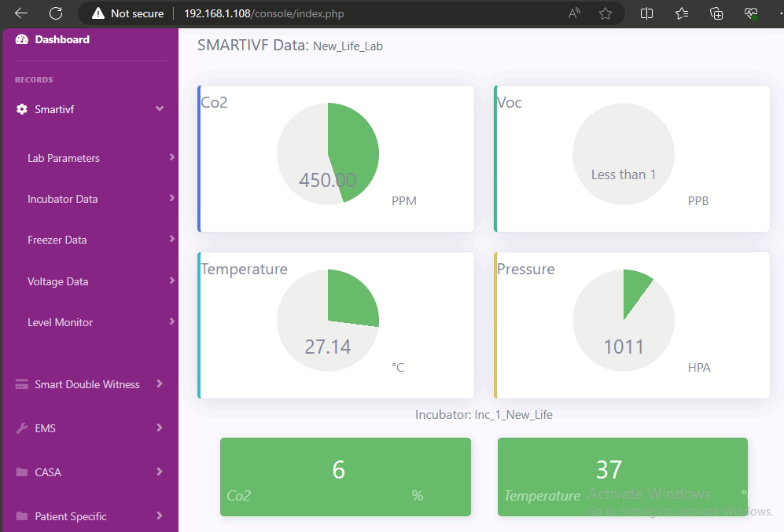Open the Incubator Data menu item
Screen dimensions: 784x532
tap(63, 199)
